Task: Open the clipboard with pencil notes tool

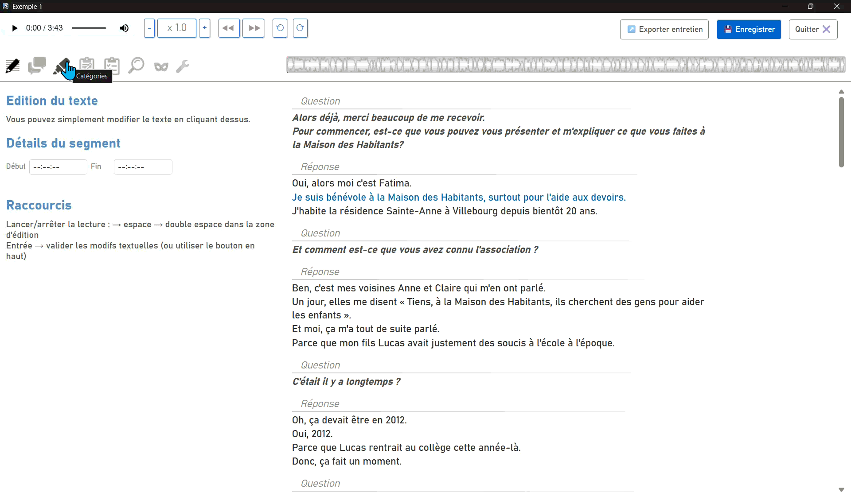Action: 87,66
